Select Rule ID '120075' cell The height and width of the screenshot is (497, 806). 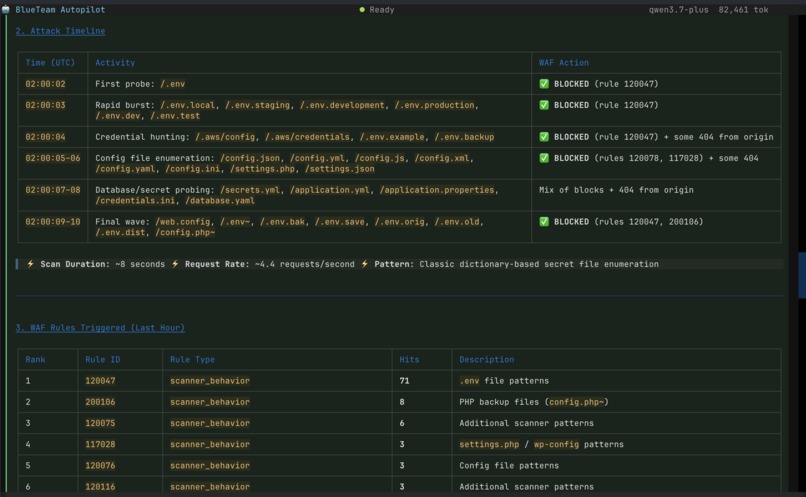[x=100, y=423]
